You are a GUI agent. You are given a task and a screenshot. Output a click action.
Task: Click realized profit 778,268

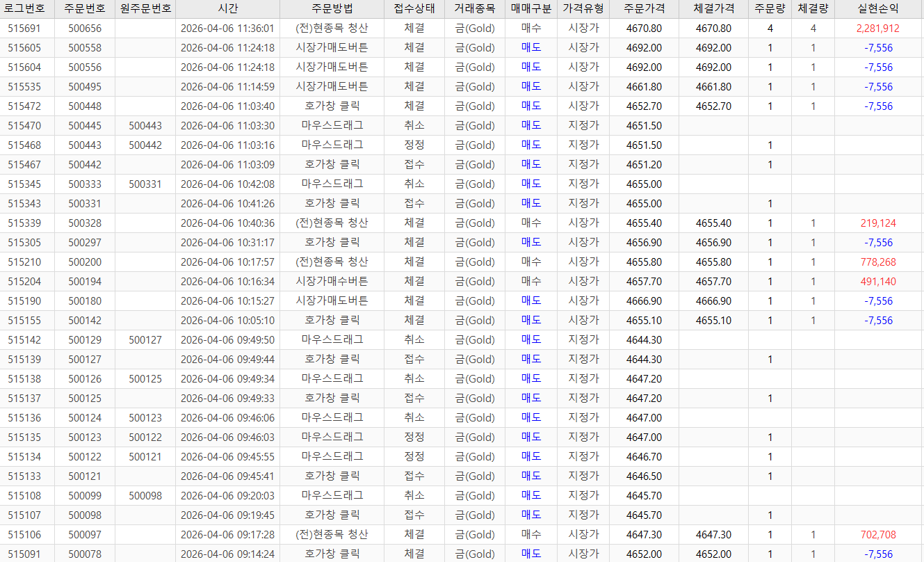click(x=878, y=262)
